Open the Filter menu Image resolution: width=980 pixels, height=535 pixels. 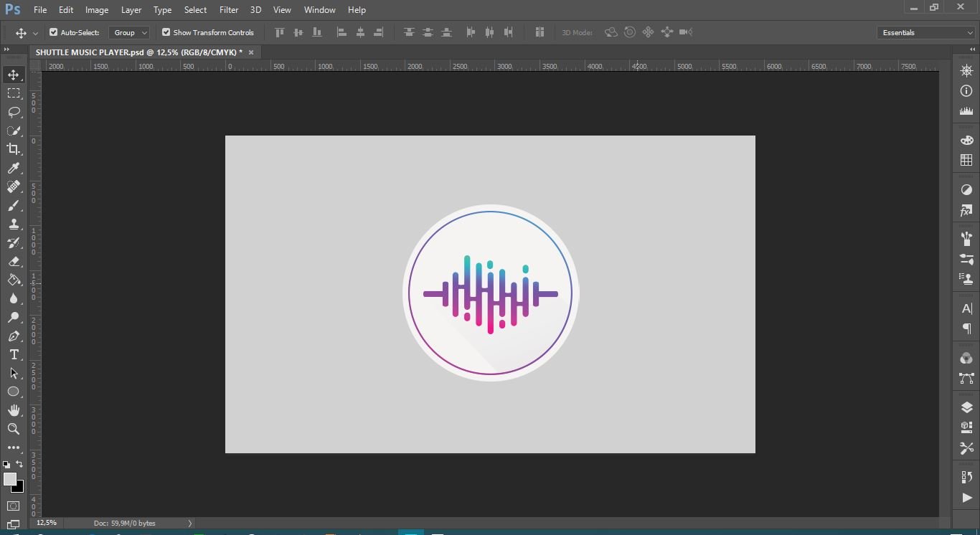click(x=229, y=10)
